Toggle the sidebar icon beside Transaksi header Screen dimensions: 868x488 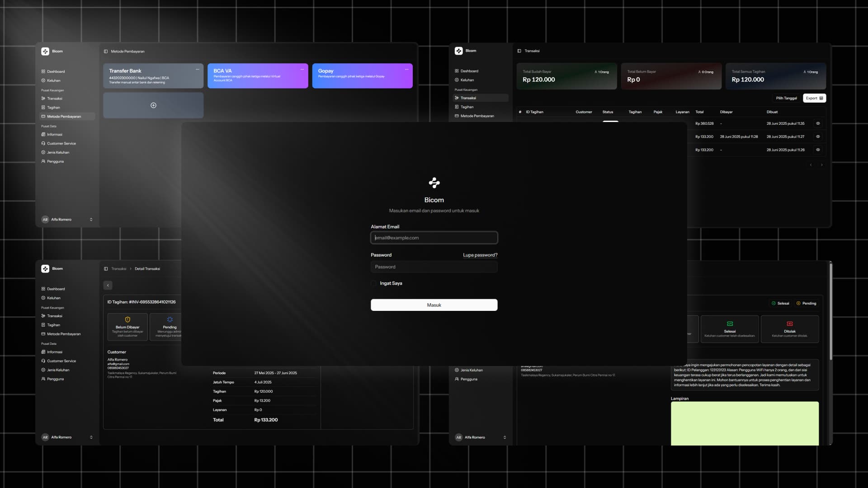point(519,51)
